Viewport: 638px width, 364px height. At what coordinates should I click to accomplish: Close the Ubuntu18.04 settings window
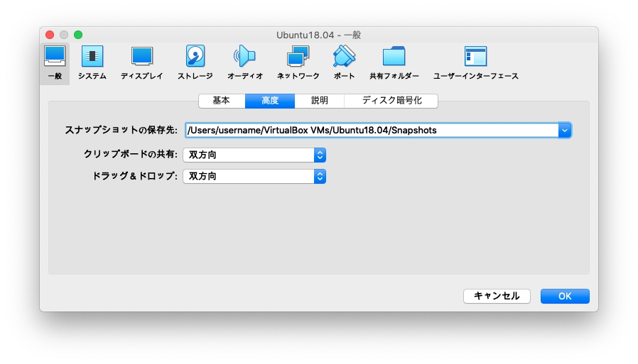(50, 35)
